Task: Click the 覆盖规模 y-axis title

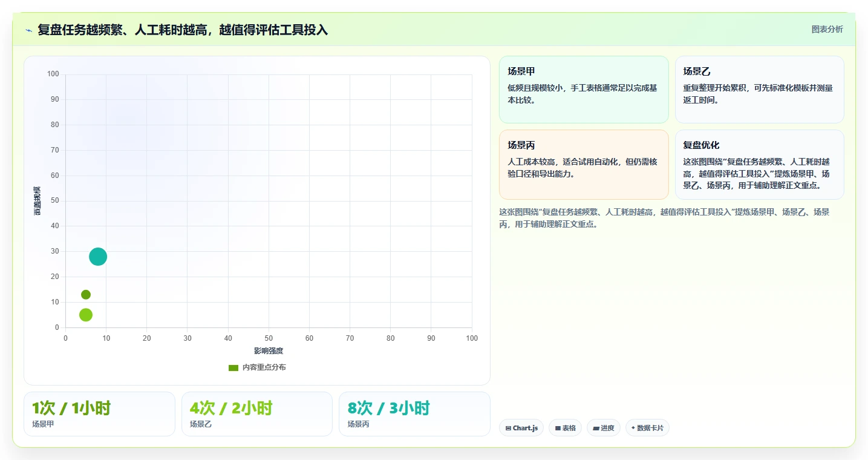Action: pos(37,201)
